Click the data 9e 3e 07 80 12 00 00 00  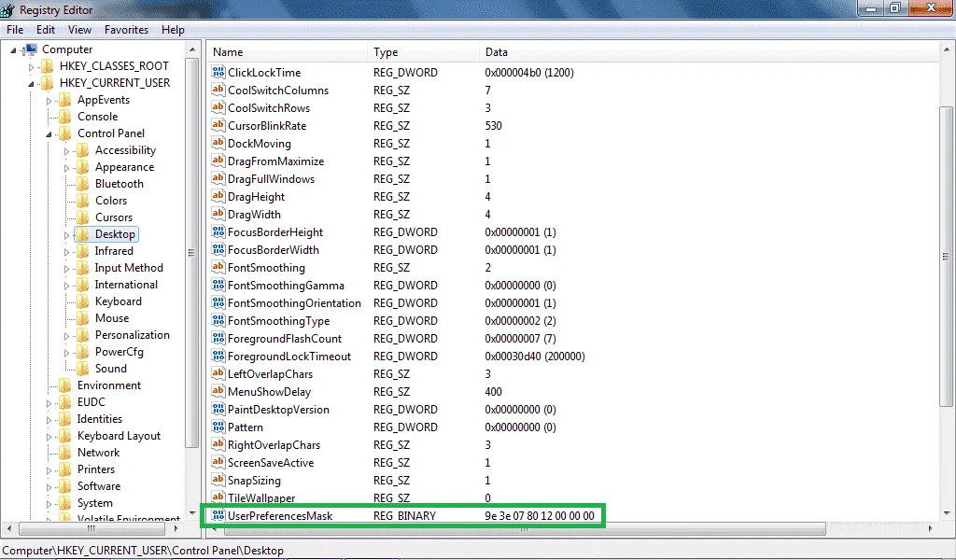540,515
